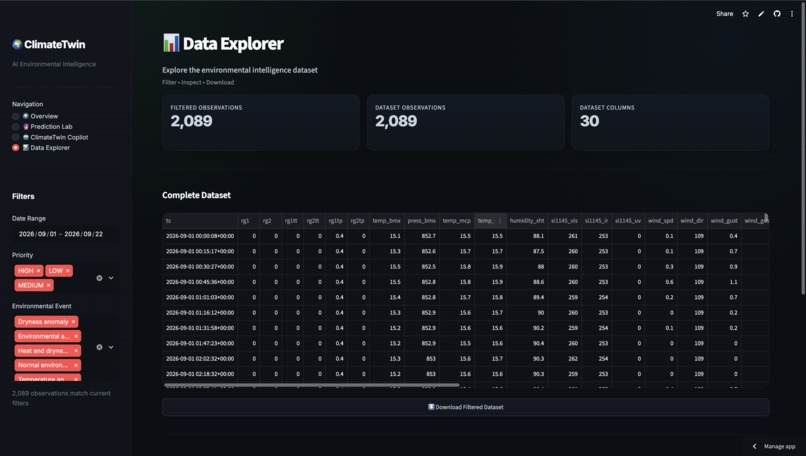Remove the Dryness anomaly tag
Image resolution: width=806 pixels, height=456 pixels.
coord(74,322)
